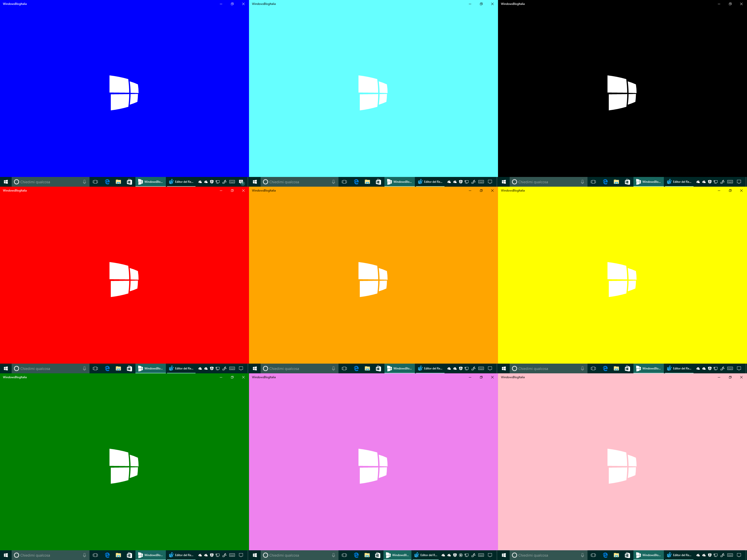
Task: Open Action Center under the orange window
Action: (x=490, y=369)
